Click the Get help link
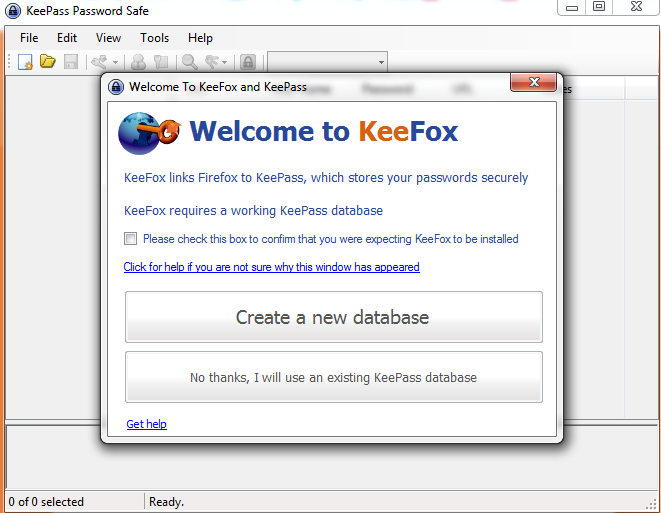661x513 pixels. pos(146,424)
